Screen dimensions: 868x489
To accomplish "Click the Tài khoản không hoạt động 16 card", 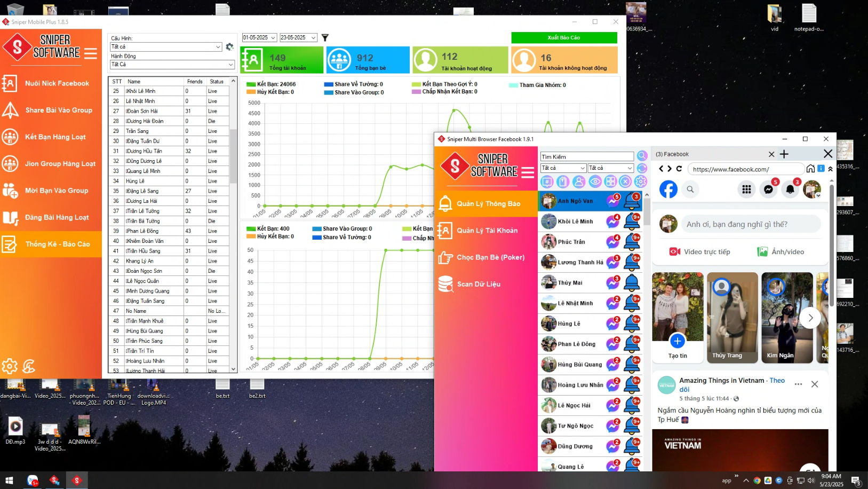I will (564, 60).
